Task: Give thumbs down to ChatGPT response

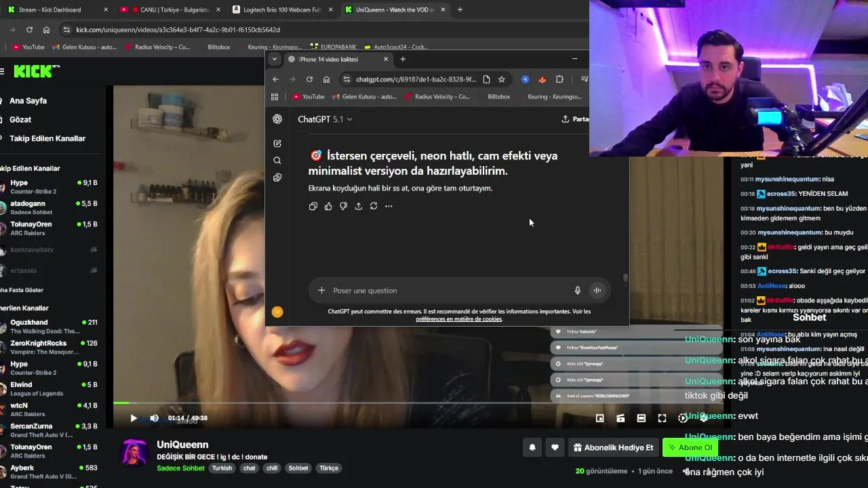Action: point(343,206)
